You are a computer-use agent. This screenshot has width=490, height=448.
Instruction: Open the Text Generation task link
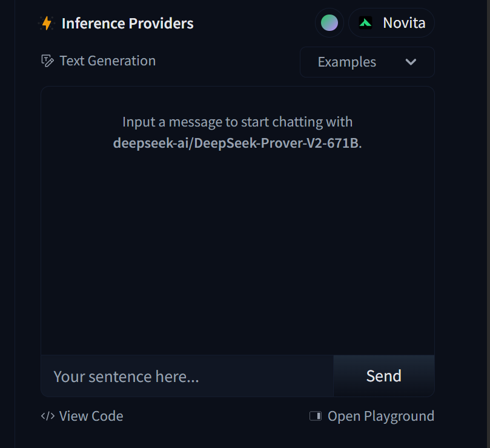(99, 61)
